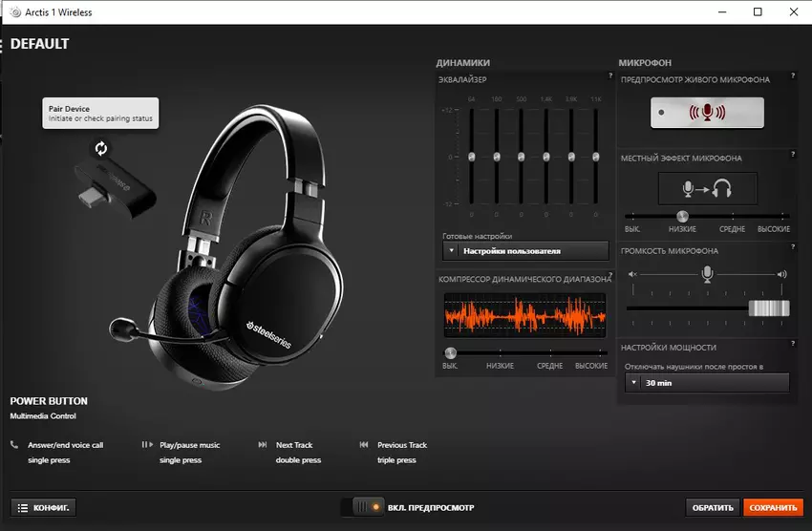This screenshot has height=531, width=812.
Task: Click the mic-to-headphones sidetone icon
Action: coord(708,188)
